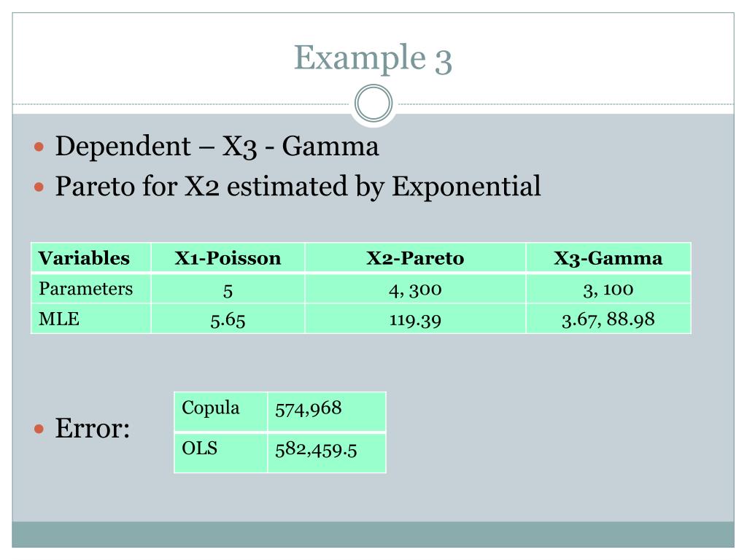Screen dimensions: 747x560
Task: Click the orange bullet beside Error
Action: point(39,429)
